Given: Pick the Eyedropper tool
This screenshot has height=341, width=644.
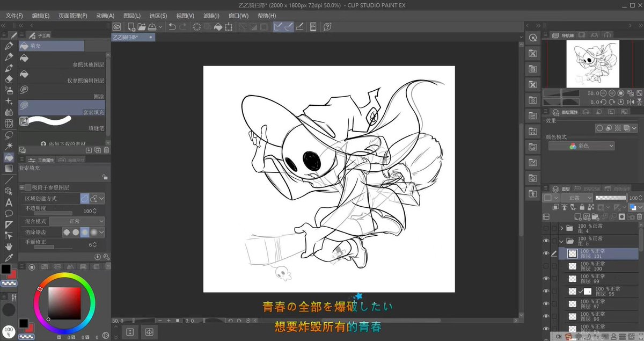Looking at the screenshot, I should [9, 258].
